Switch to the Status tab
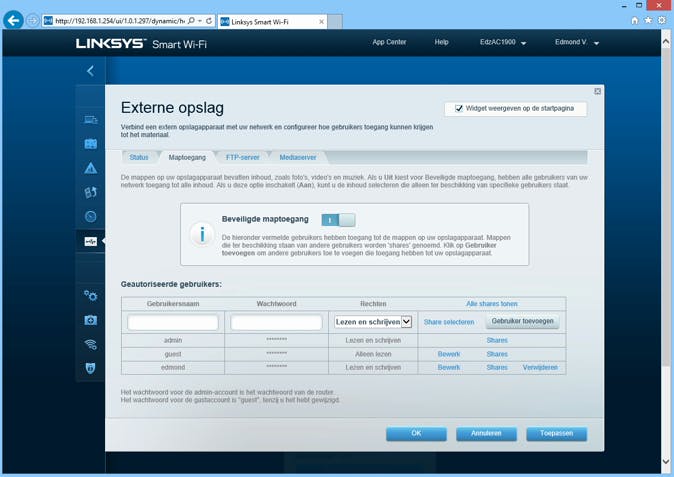The image size is (674, 477). pos(139,157)
